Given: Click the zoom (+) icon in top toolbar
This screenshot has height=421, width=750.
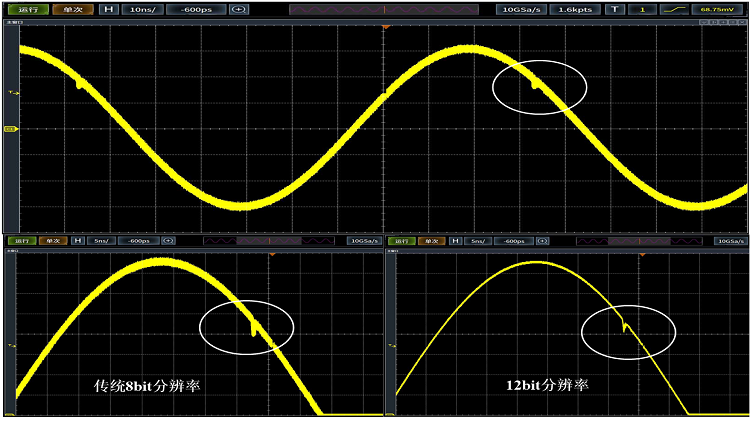Looking at the screenshot, I should click(239, 9).
